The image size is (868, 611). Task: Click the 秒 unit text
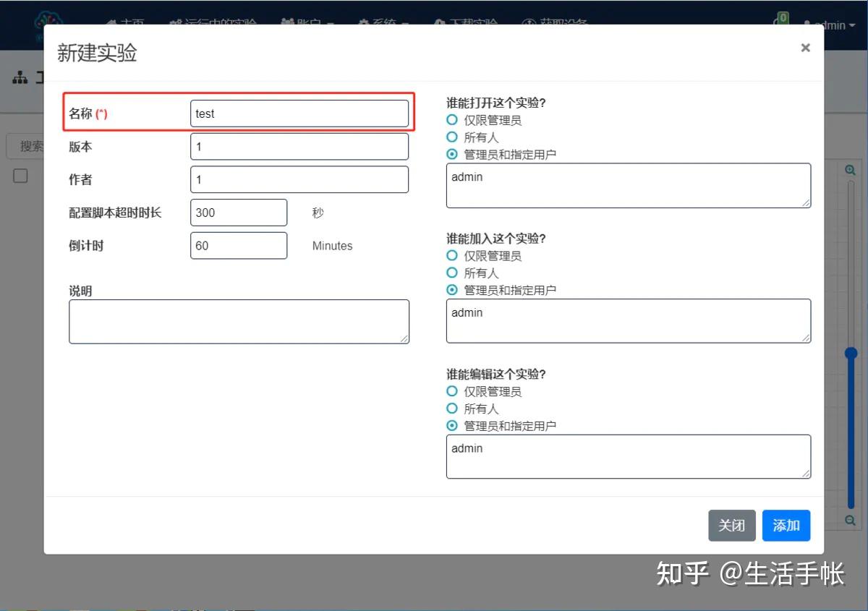click(318, 213)
